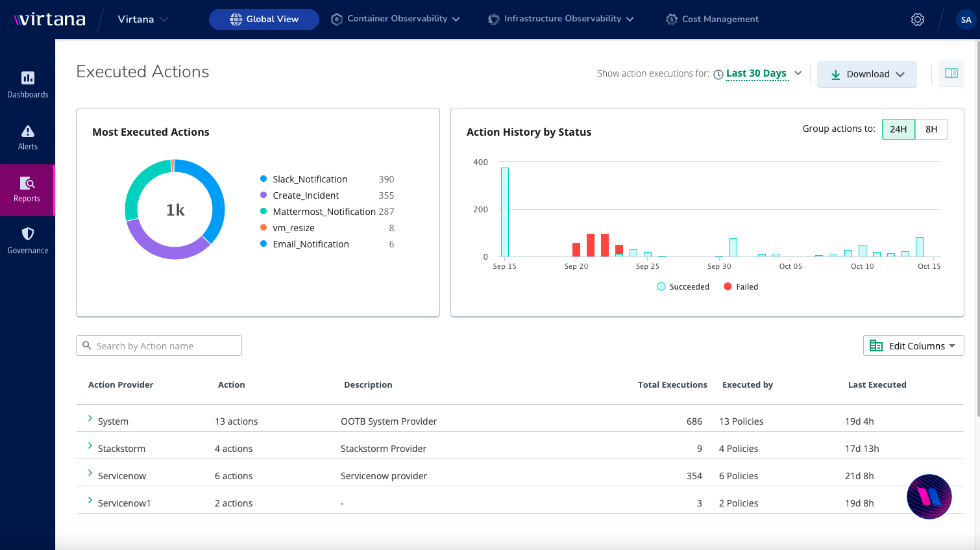Open the Cost Management menu
The width and height of the screenshot is (980, 550).
point(713,19)
